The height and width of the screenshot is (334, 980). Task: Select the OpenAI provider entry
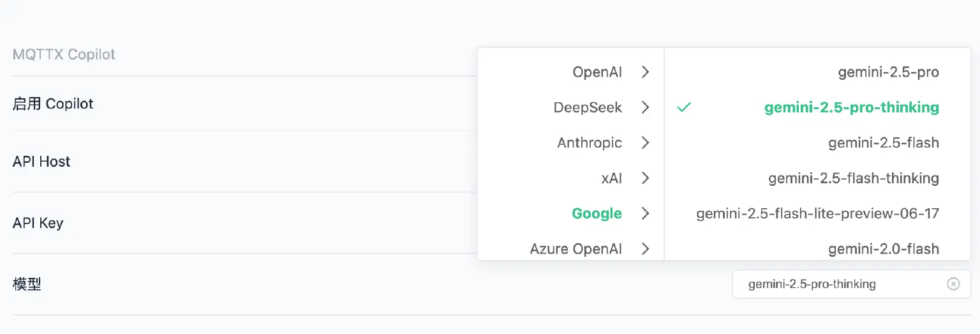(x=597, y=72)
